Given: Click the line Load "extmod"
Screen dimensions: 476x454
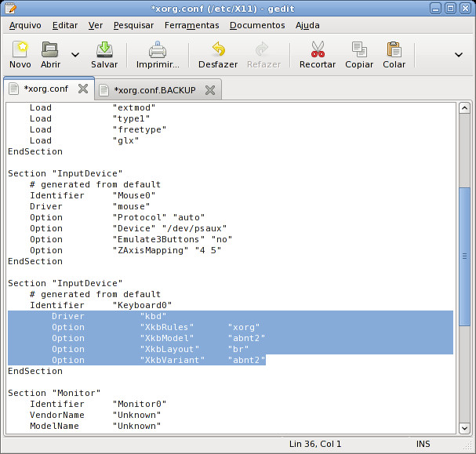Looking at the screenshot, I should point(93,107).
